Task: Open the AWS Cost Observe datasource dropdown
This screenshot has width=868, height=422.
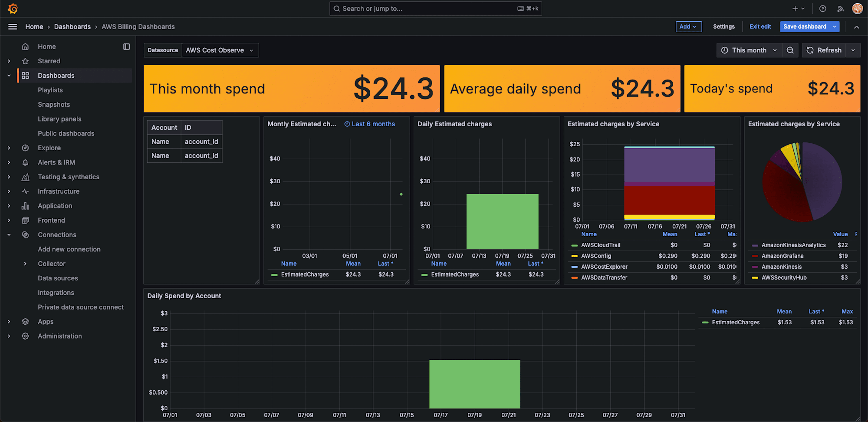Action: [220, 50]
